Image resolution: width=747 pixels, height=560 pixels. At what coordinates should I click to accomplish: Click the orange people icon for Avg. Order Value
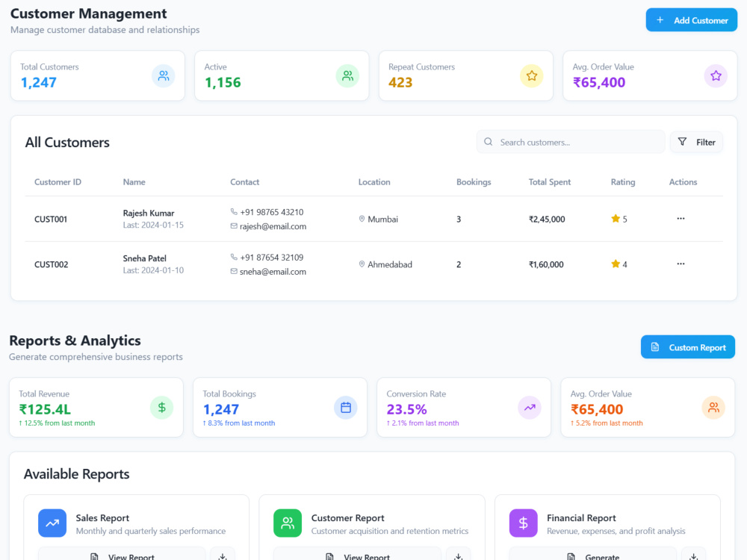pos(713,408)
